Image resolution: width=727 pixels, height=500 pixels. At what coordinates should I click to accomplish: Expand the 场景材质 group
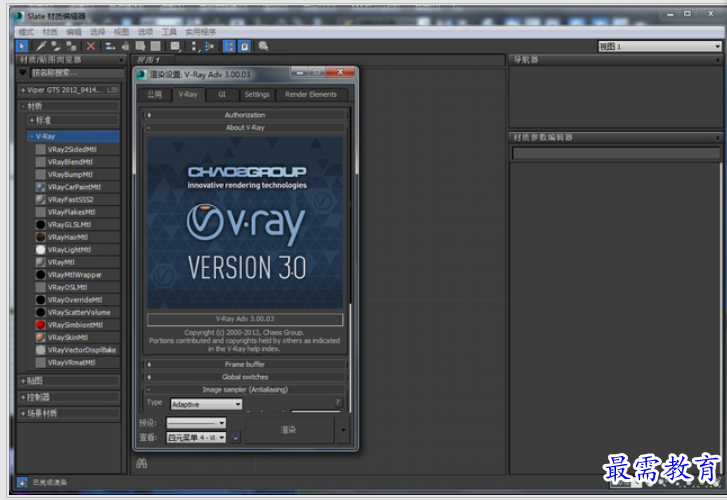[69, 413]
